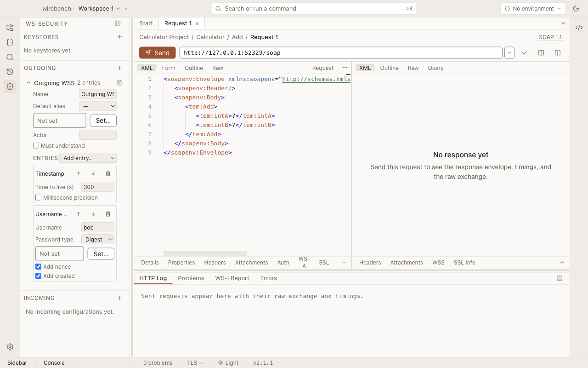Select the WS-I Report tab
Image resolution: width=588 pixels, height=368 pixels.
[232, 278]
